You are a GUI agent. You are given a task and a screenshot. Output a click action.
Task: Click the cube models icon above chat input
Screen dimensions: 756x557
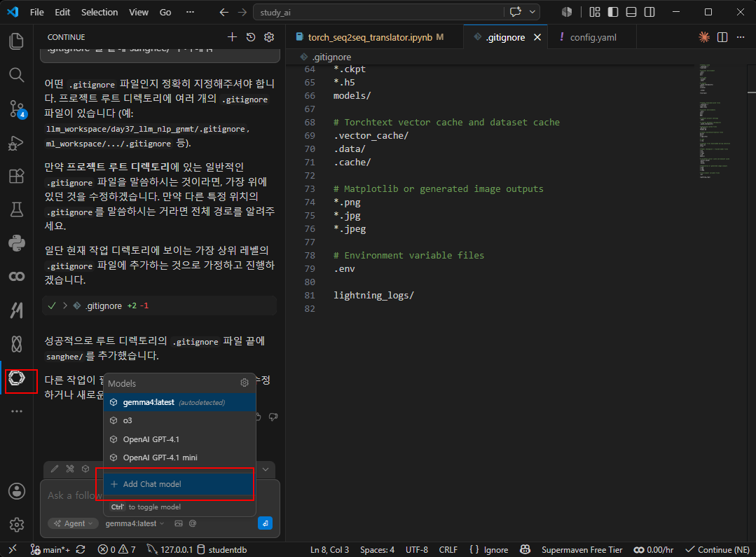85,469
